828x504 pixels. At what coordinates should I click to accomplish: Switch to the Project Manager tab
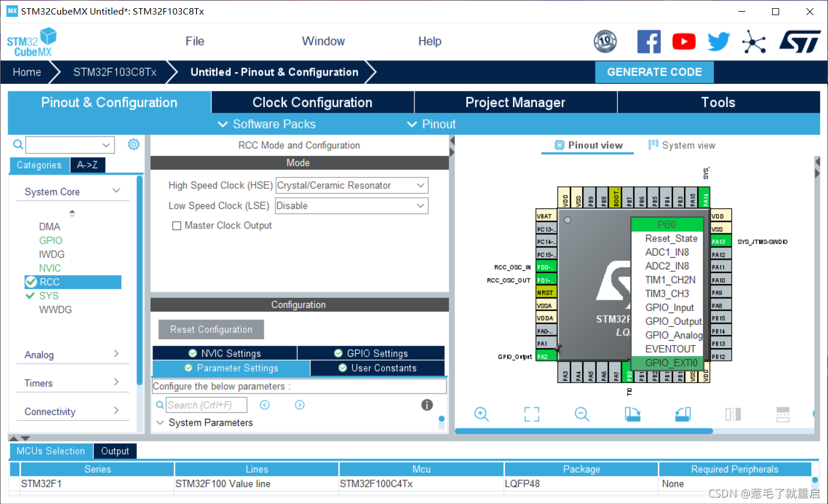tap(515, 102)
